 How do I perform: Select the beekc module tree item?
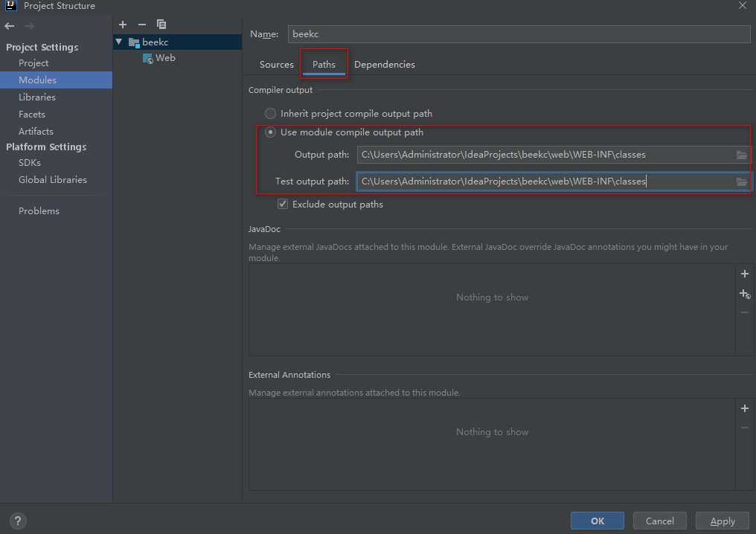(x=177, y=42)
